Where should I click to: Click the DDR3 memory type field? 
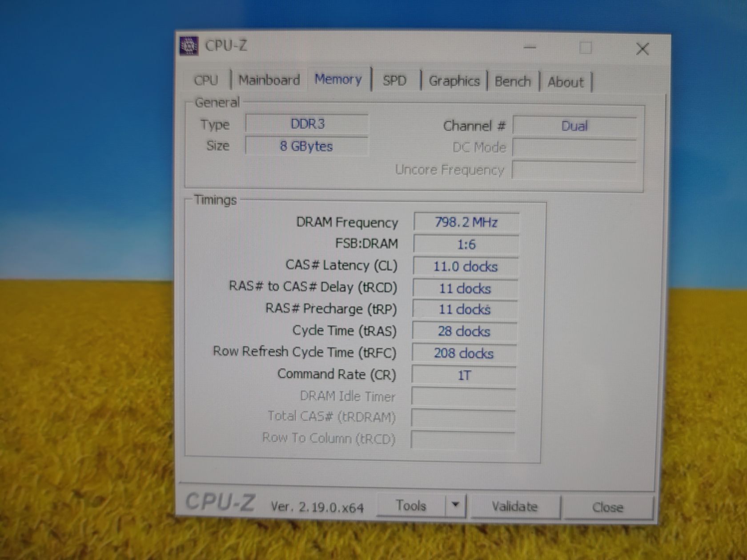[x=307, y=124]
